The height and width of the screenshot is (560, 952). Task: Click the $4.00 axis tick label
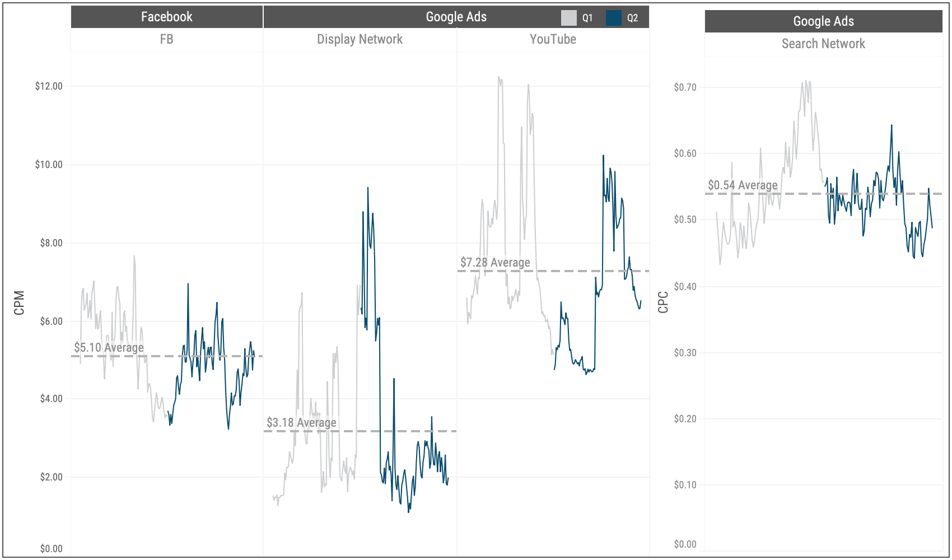click(52, 399)
